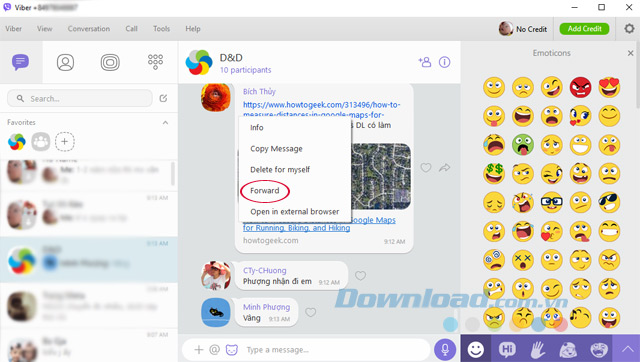Select the girl character sticker pack
The width and height of the screenshot is (640, 362).
(x=568, y=349)
